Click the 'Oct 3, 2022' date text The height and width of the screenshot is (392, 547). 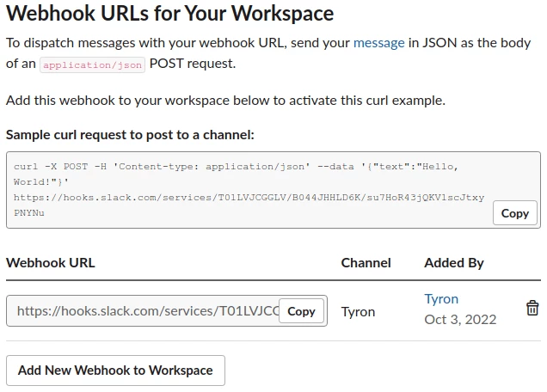460,320
